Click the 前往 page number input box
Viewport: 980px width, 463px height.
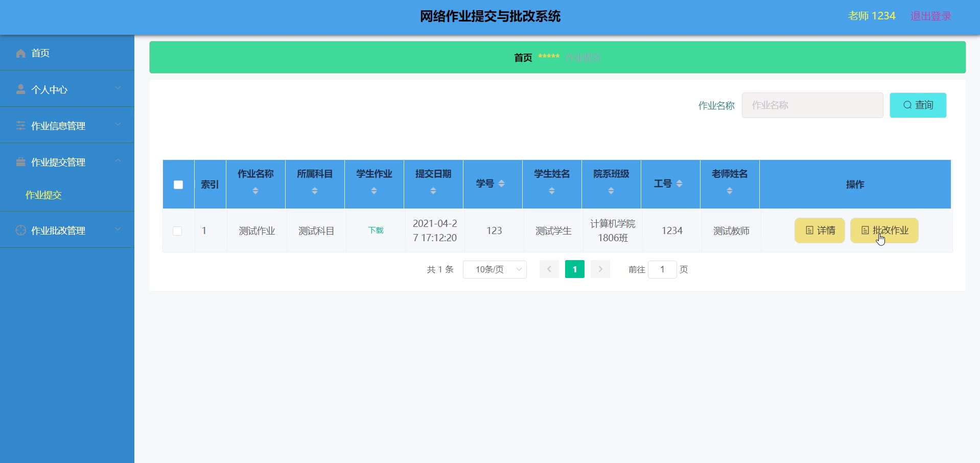pyautogui.click(x=662, y=269)
